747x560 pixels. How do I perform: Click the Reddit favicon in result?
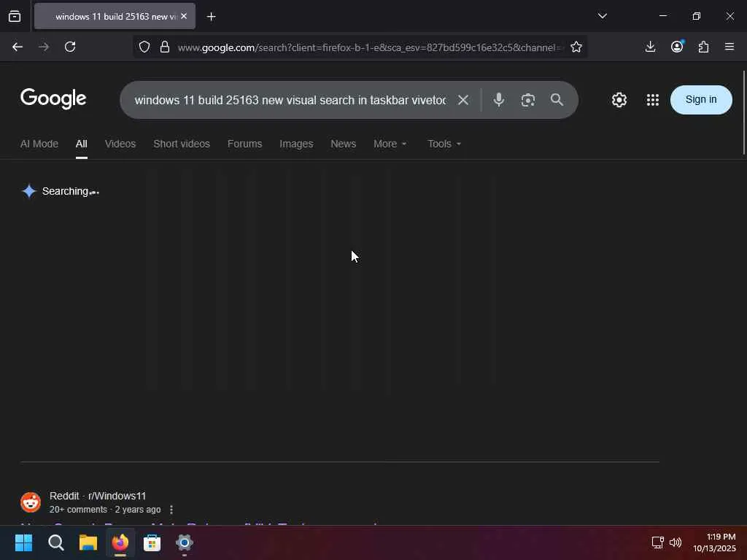[31, 502]
